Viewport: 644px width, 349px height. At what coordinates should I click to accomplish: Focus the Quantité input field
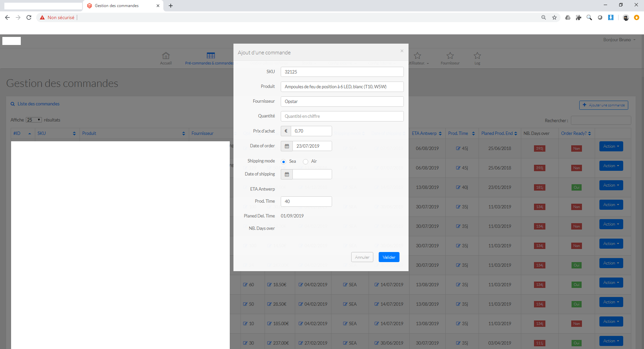pyautogui.click(x=342, y=116)
